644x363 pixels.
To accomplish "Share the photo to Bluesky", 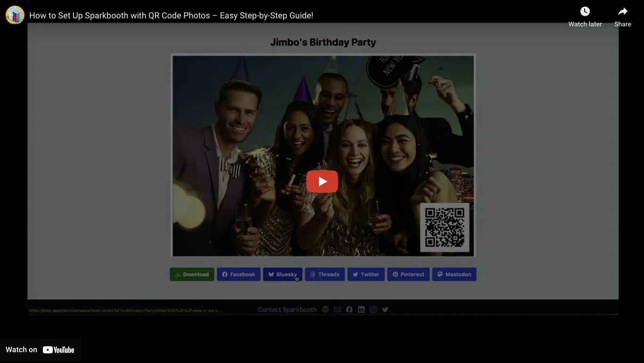I will 283,274.
